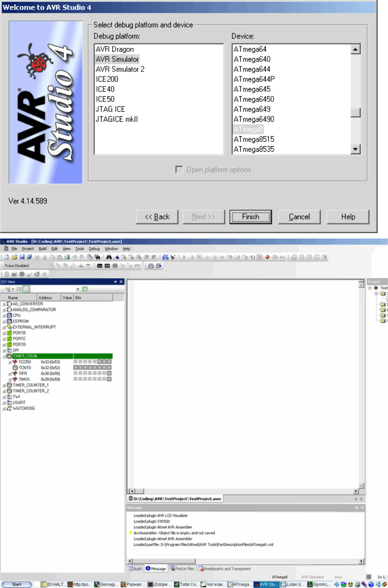388x588 pixels.
Task: Toggle lowest bit of TIMSK register
Action: point(109,379)
